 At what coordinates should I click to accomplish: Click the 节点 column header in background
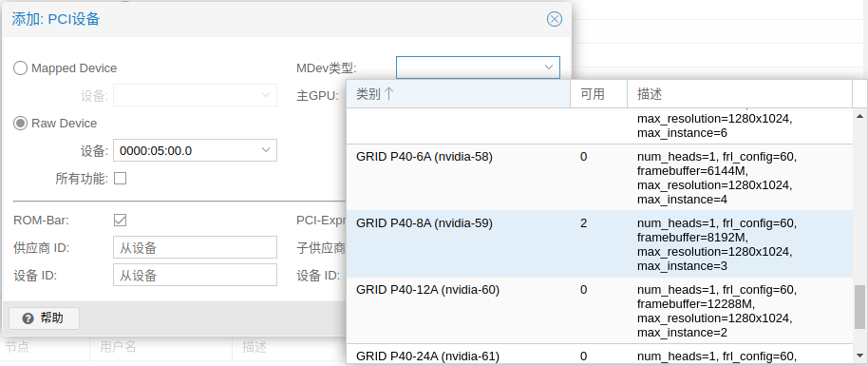(18, 347)
